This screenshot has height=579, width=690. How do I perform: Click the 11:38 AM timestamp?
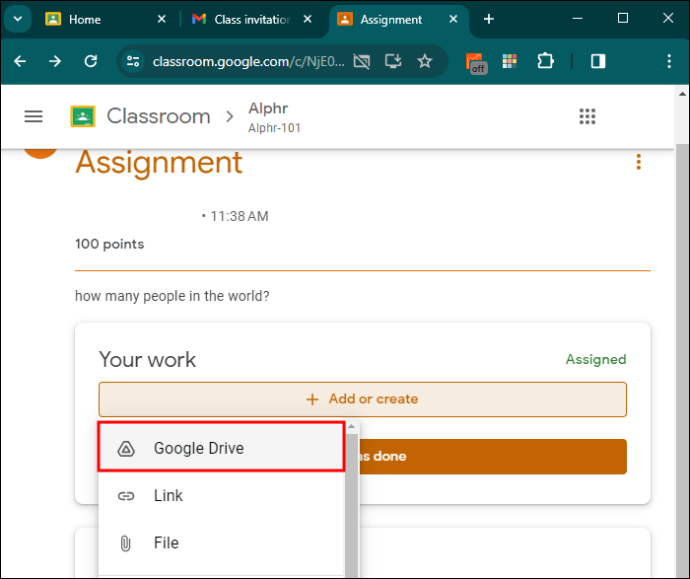click(239, 216)
